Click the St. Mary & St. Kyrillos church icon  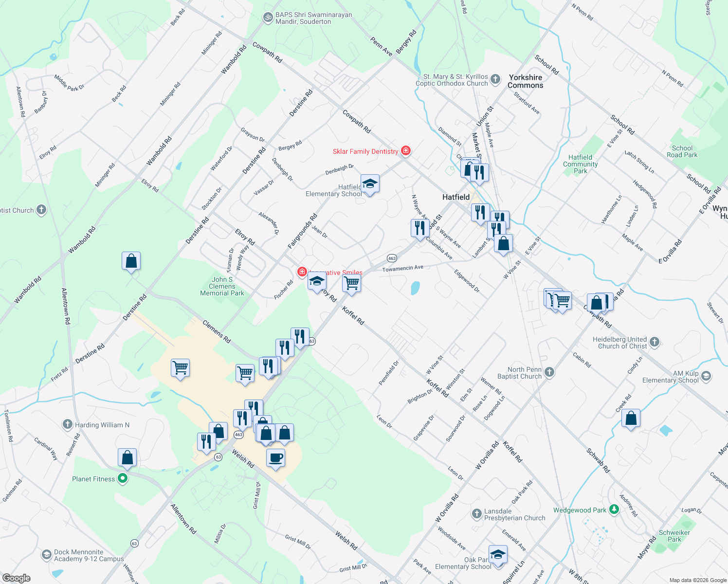point(495,79)
